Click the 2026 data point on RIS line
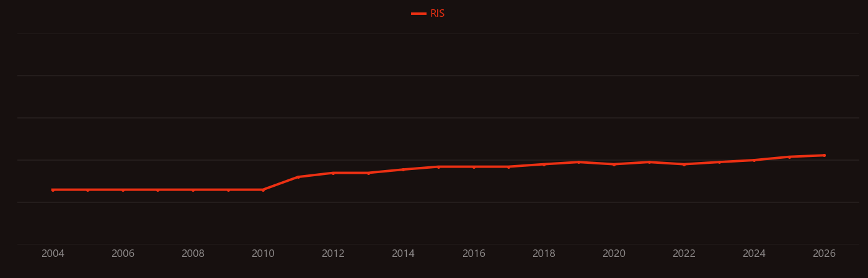 [824, 155]
